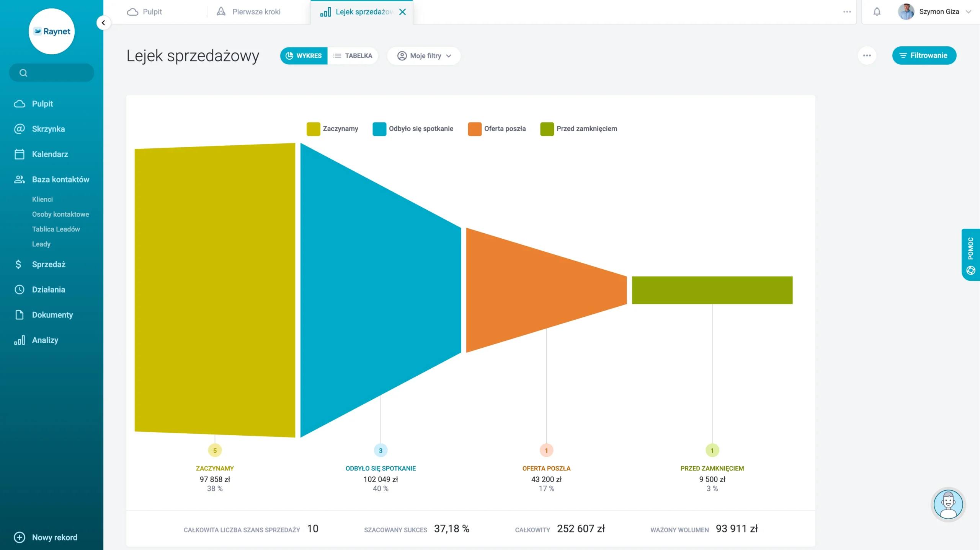Click the Pulpit cloud icon in sidebar
Screen dimensions: 980x550
[x=20, y=104]
